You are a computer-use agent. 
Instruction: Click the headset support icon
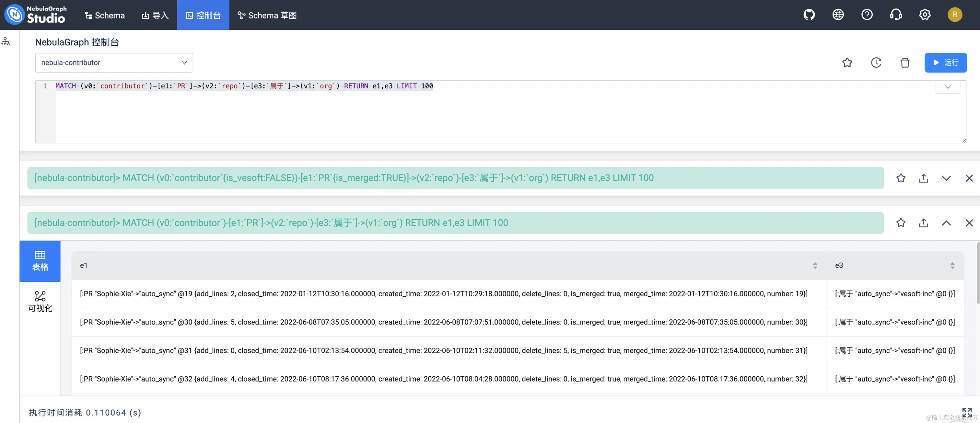pos(895,15)
